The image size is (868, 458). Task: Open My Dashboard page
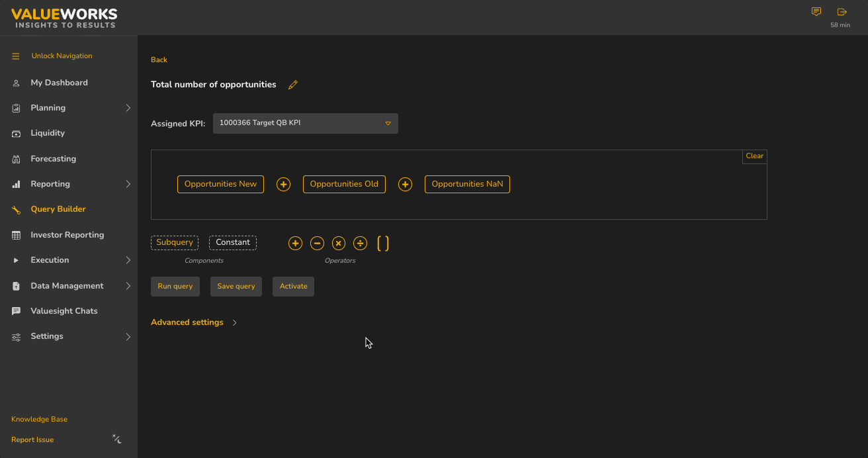pos(59,83)
